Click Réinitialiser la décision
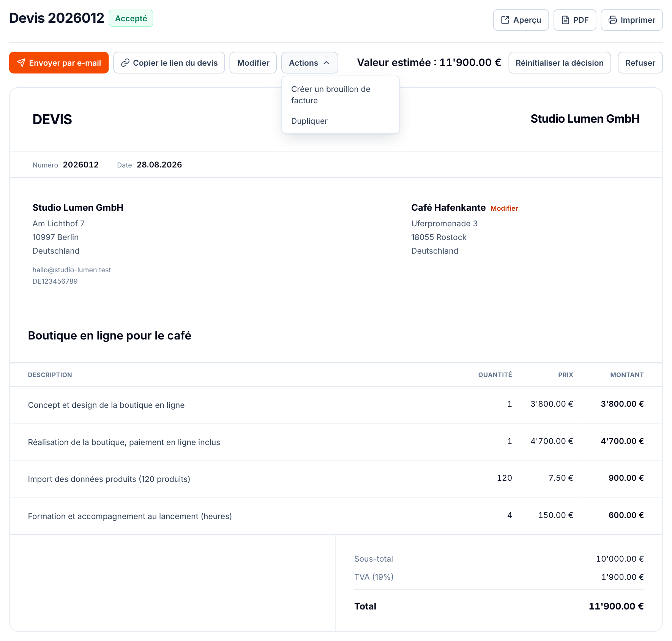 point(560,63)
